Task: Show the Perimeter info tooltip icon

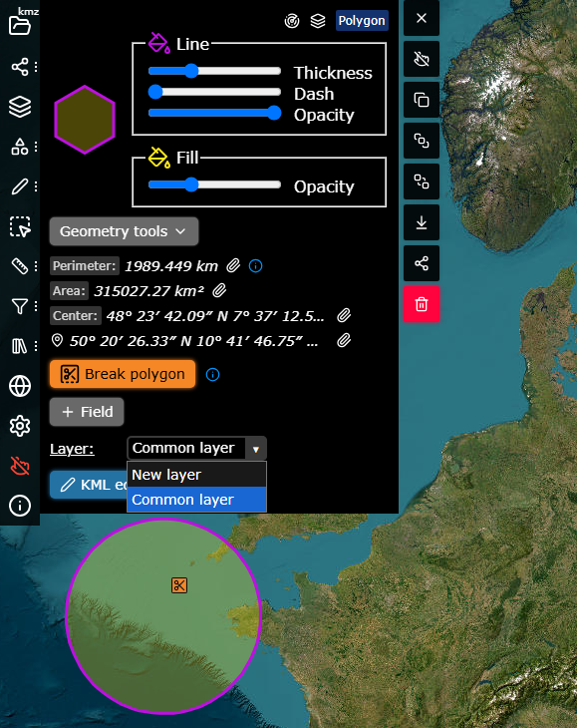Action: [x=255, y=265]
